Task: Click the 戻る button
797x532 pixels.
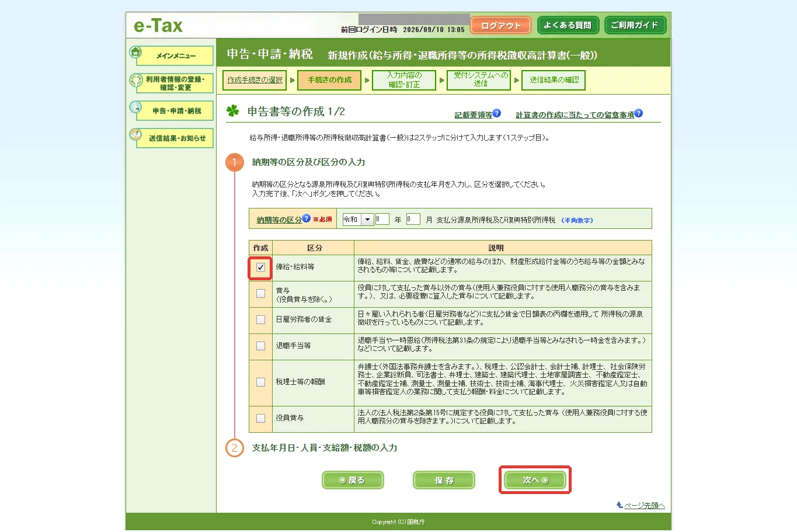Action: click(x=353, y=480)
